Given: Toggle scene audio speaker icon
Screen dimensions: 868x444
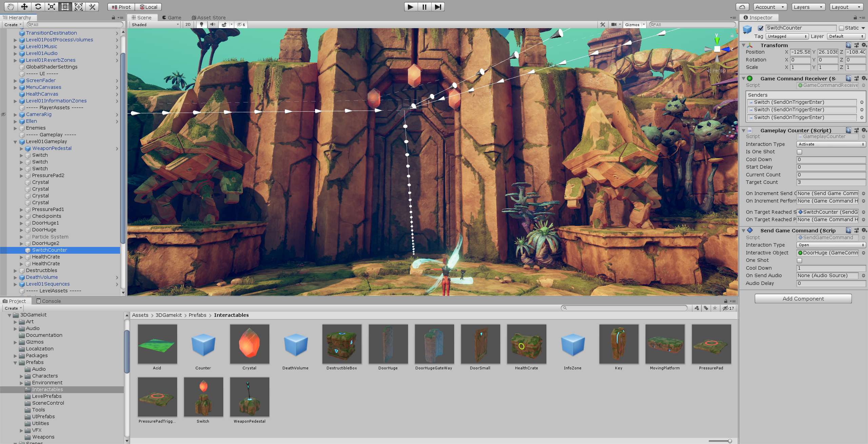Looking at the screenshot, I should click(x=213, y=24).
